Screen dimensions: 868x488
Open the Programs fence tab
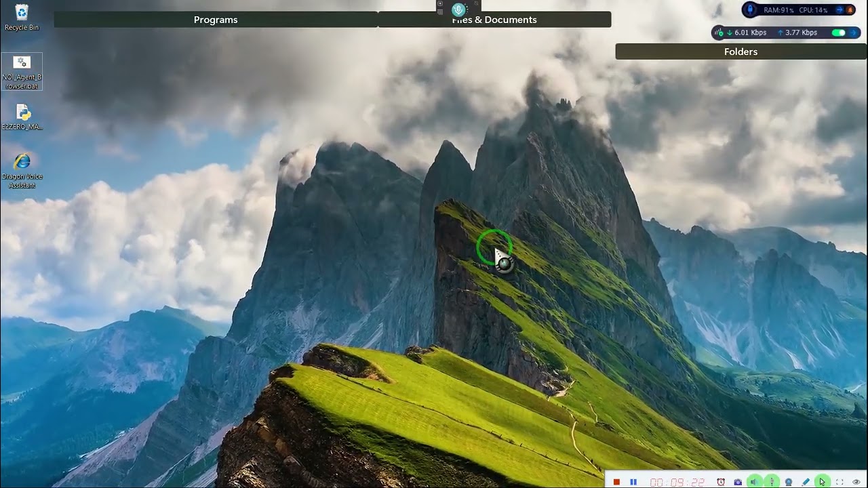(216, 20)
